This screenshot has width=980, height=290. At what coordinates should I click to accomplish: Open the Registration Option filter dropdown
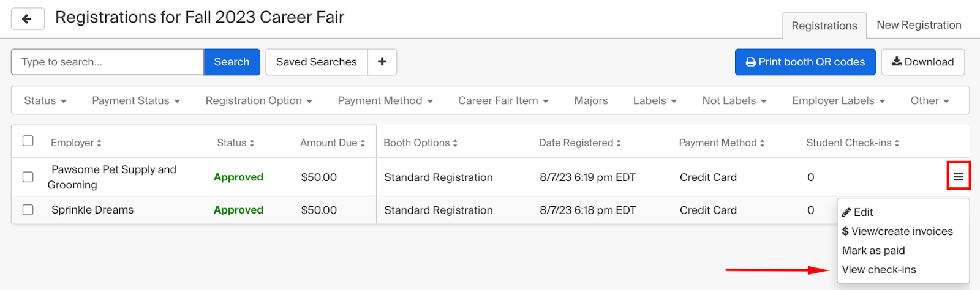[259, 100]
